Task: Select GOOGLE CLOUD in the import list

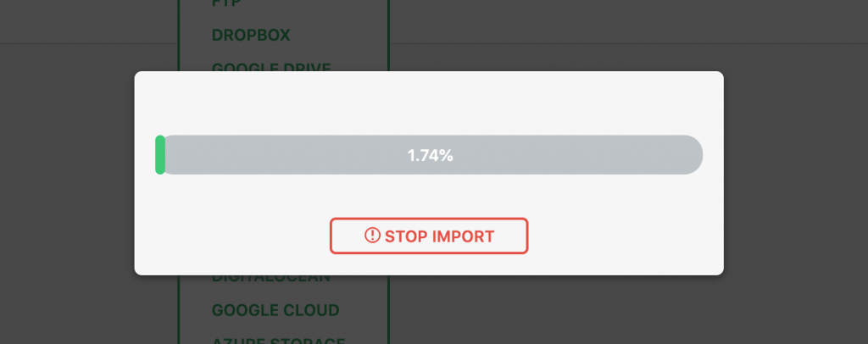Action: (x=275, y=310)
